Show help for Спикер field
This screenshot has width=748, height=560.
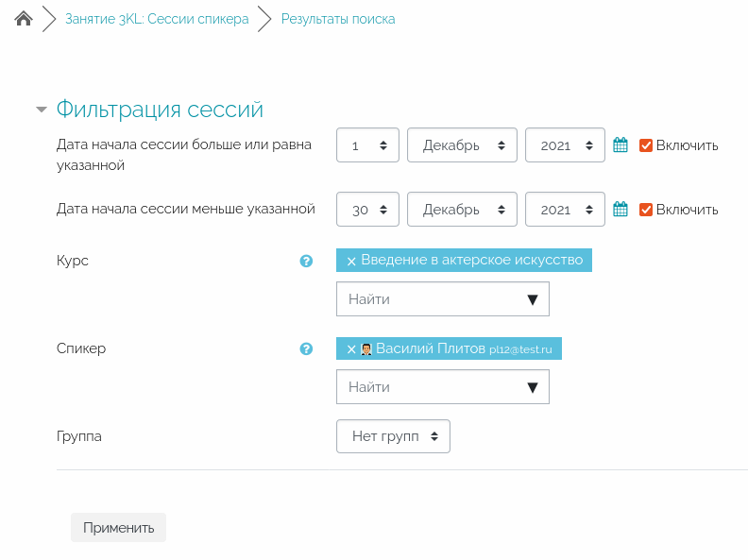pos(306,348)
